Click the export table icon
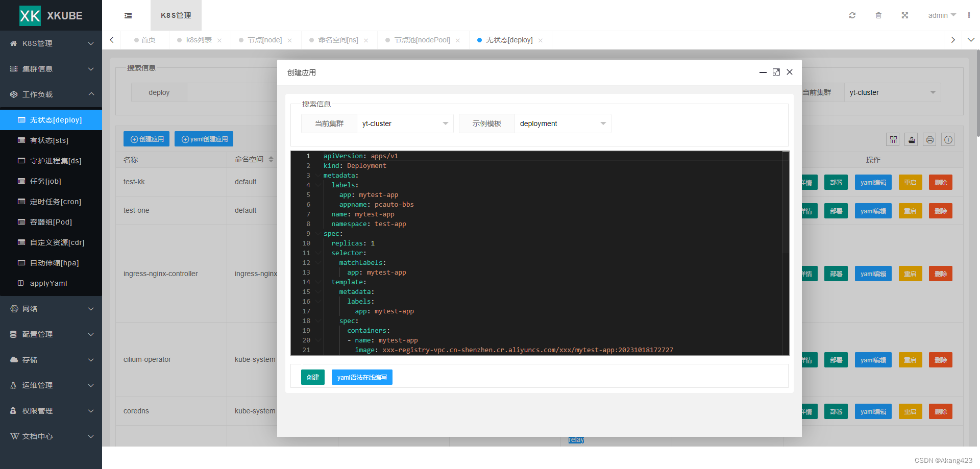The width and height of the screenshot is (980, 469). [x=912, y=139]
